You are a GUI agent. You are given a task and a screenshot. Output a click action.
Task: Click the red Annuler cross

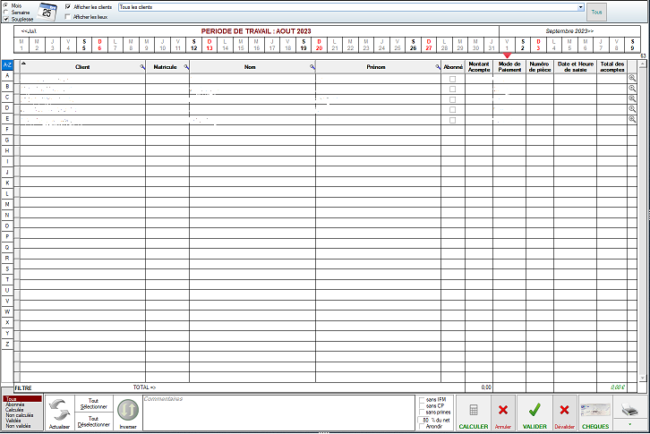[503, 409]
